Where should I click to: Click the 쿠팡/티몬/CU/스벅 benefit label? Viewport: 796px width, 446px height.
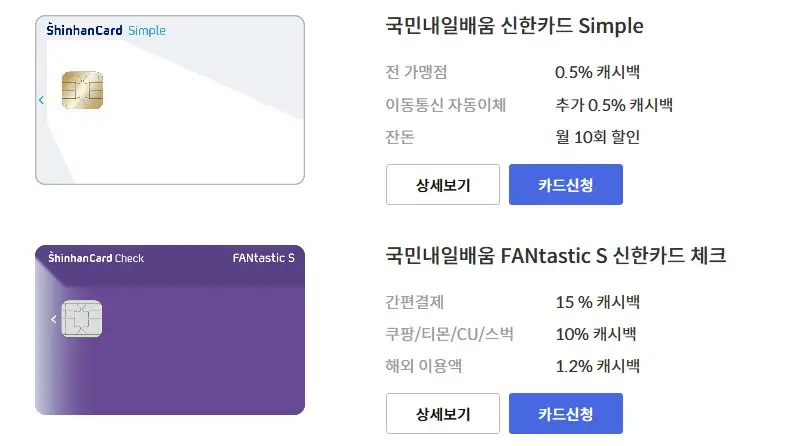[x=450, y=334]
